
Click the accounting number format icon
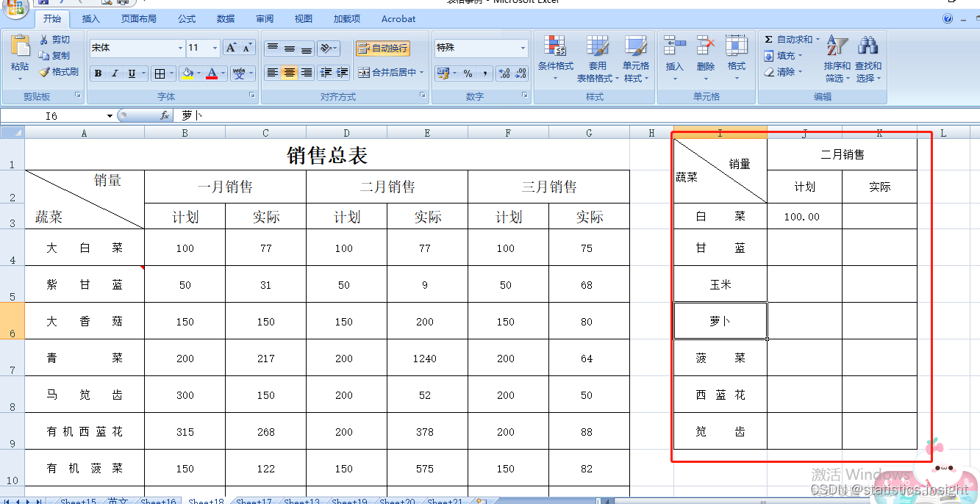click(443, 73)
